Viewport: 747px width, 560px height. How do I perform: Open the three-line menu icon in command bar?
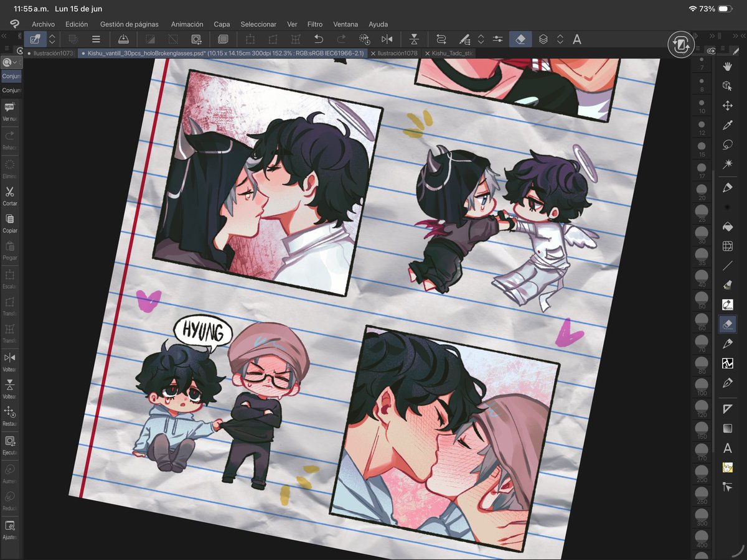pyautogui.click(x=96, y=39)
